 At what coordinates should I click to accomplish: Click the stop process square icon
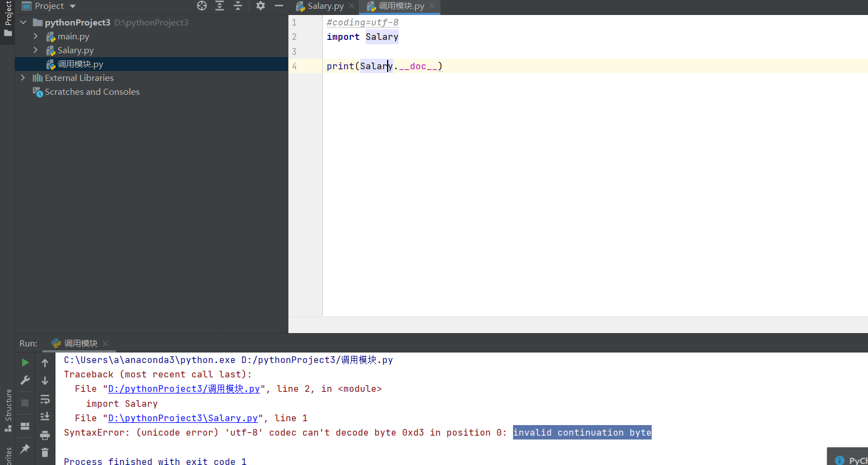(25, 402)
